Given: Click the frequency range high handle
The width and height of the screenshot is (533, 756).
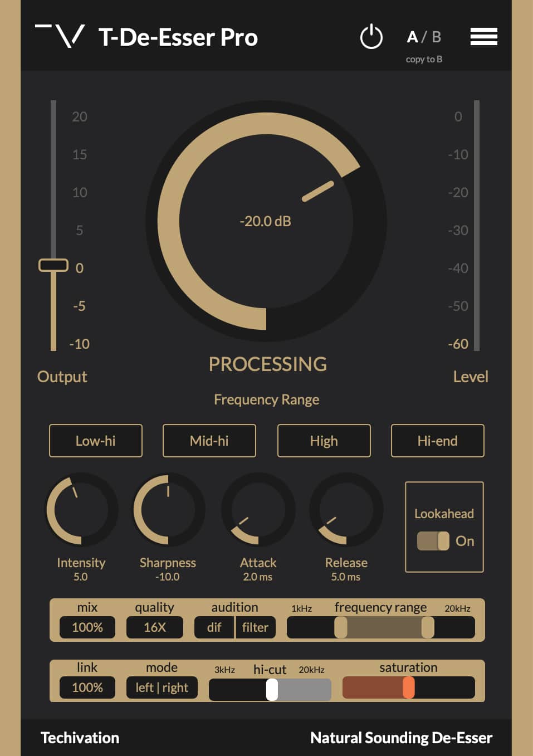Looking at the screenshot, I should pos(428,627).
